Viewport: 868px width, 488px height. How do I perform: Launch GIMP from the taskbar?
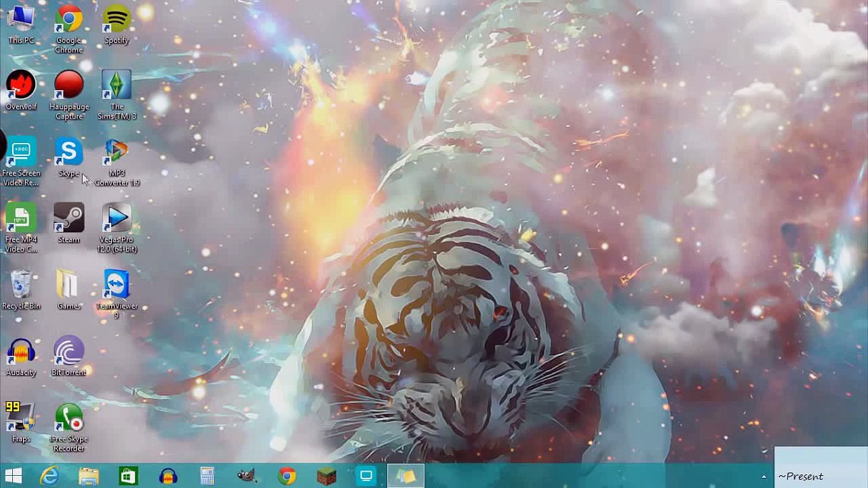247,476
